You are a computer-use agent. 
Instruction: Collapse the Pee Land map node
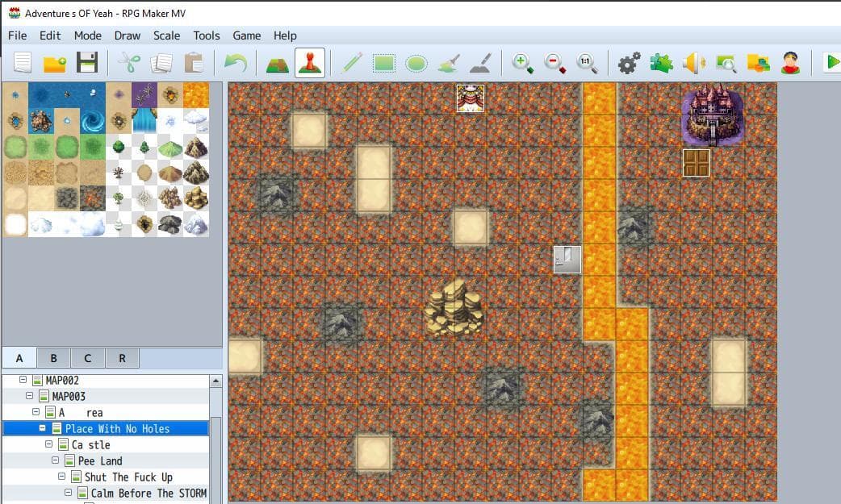(x=55, y=460)
